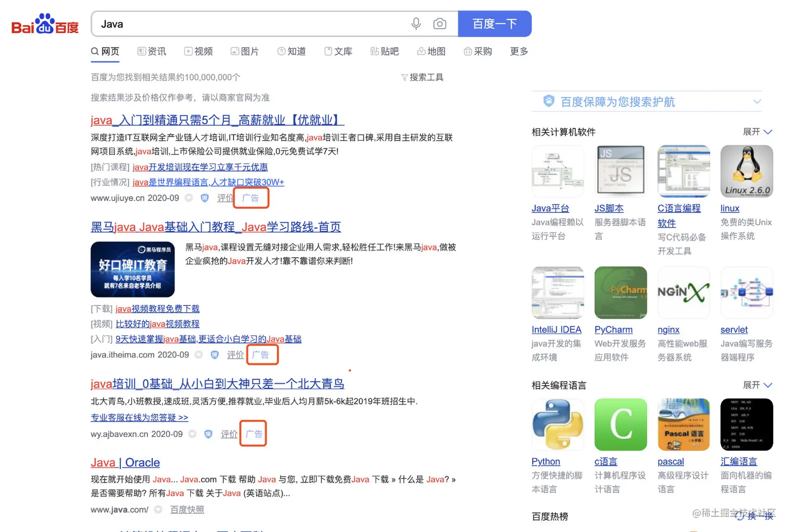Viewport: 790px width, 532px height.
Task: Expand the 百度保障为您搜索护航 panel chevron
Action: (757, 101)
